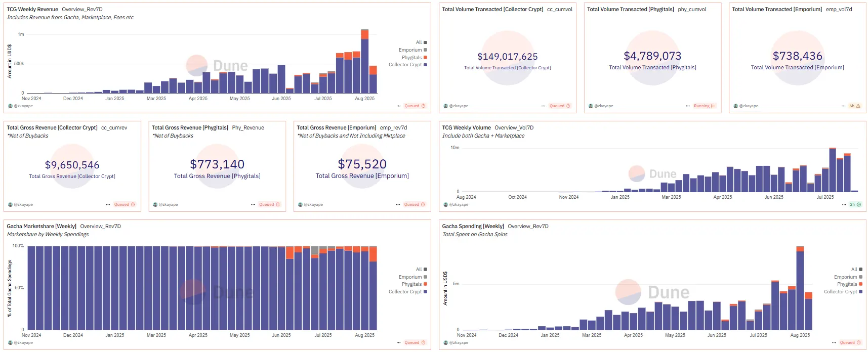Viewport: 868px width, 352px height.
Task: Click the Queued icon on the Collector Crypt volume panel
Action: [x=568, y=106]
